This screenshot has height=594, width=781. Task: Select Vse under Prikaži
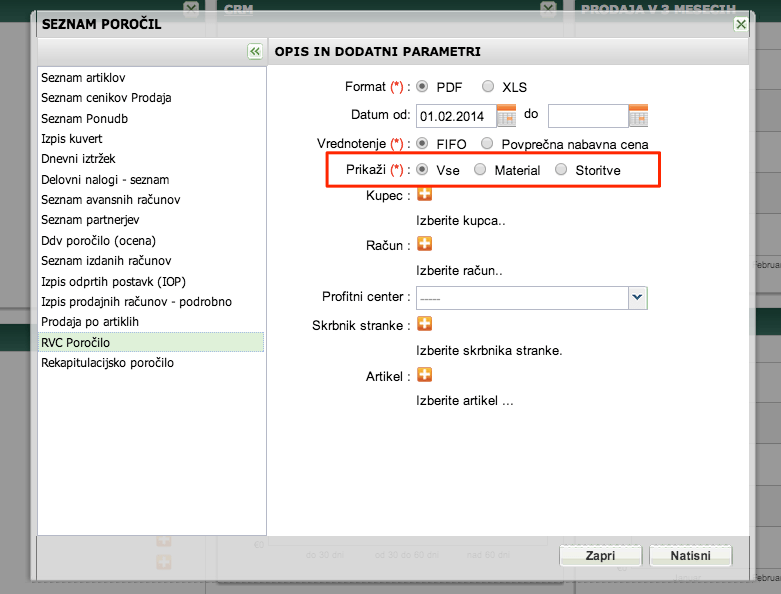(422, 170)
